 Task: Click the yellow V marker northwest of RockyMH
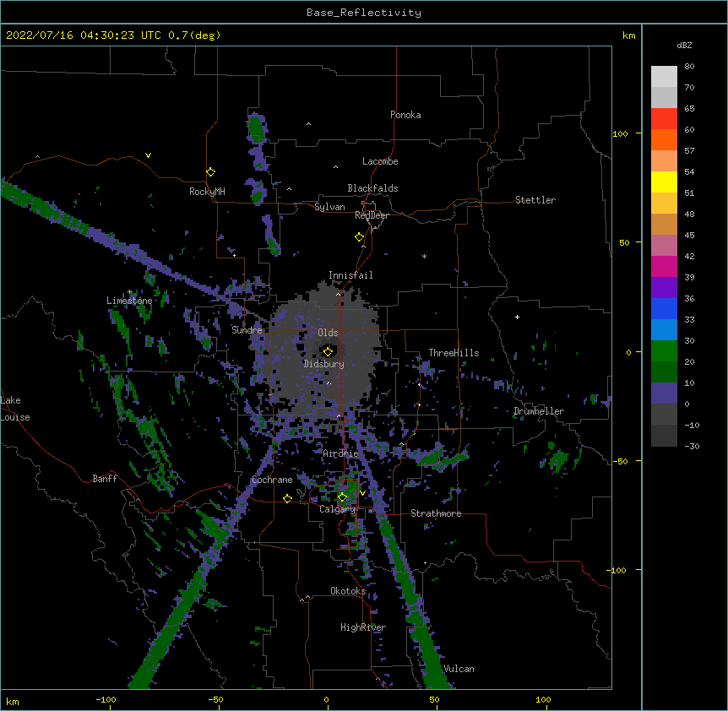coord(148,155)
